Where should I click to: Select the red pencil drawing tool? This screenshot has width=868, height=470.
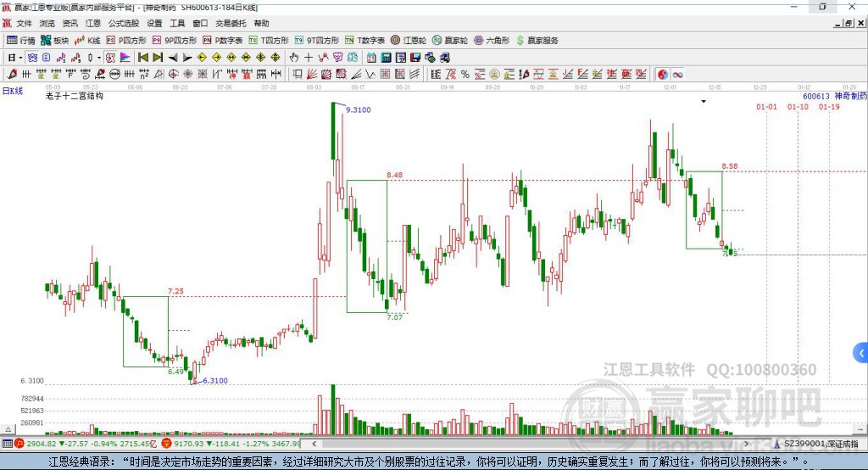(12, 75)
